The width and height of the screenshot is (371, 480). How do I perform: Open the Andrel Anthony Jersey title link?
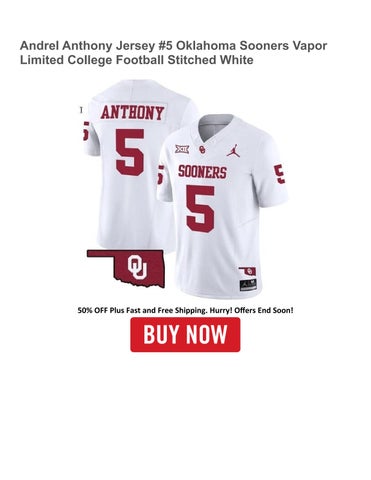[173, 53]
